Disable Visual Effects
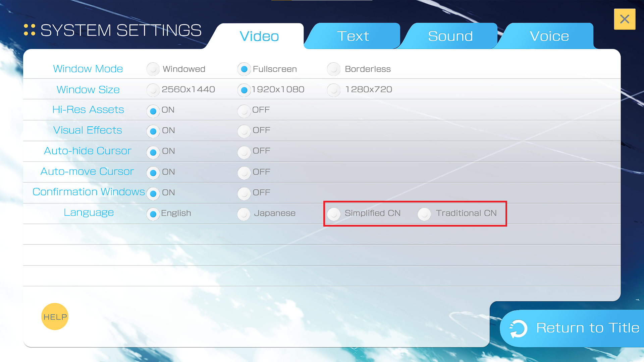Screen dimensions: 644x362 click(244, 131)
